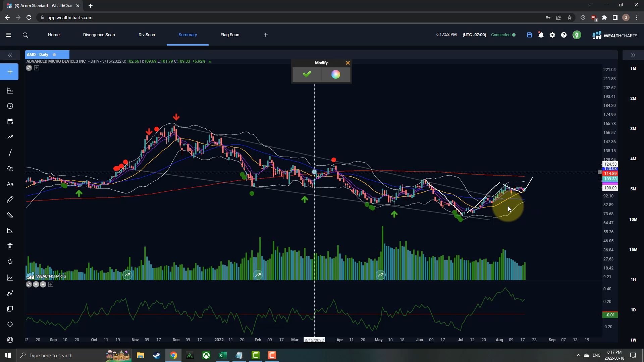Select the pencil freehand drawing tool
Image resolution: width=644 pixels, height=362 pixels.
[10, 199]
